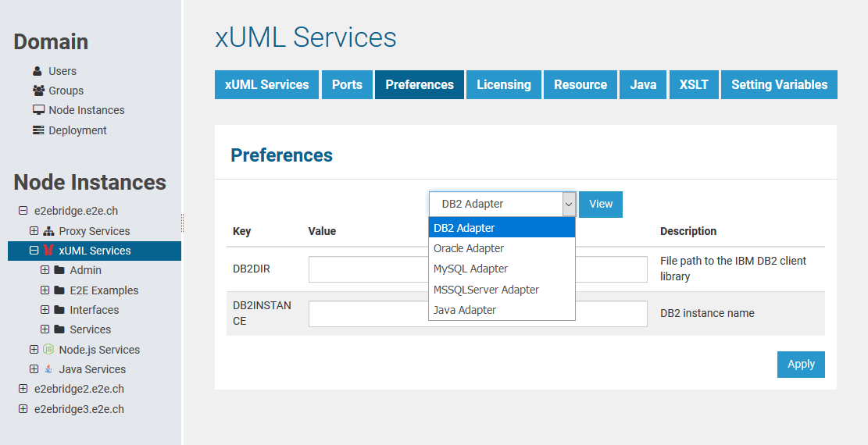The width and height of the screenshot is (868, 445).
Task: Select MSSQLServer Adapter option
Action: (486, 290)
